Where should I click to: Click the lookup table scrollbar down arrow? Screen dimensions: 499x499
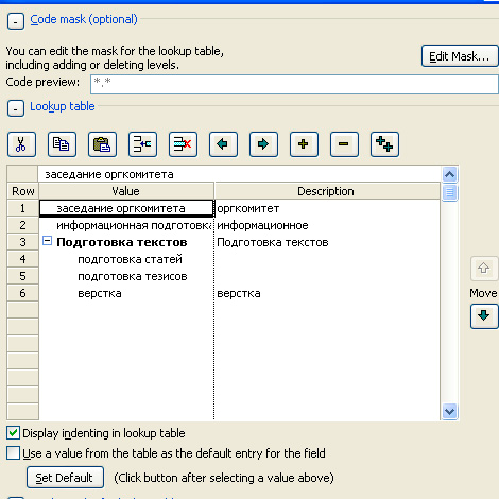[450, 411]
